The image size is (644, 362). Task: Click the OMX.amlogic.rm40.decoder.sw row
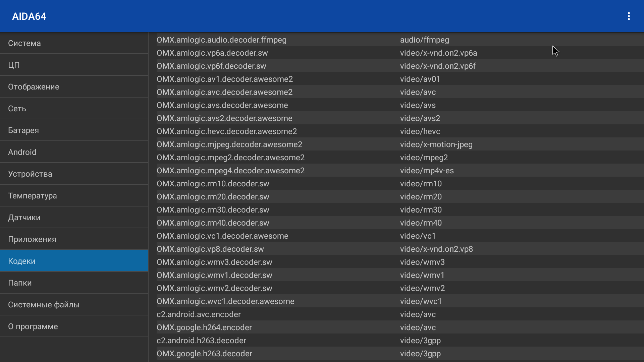coord(400,223)
